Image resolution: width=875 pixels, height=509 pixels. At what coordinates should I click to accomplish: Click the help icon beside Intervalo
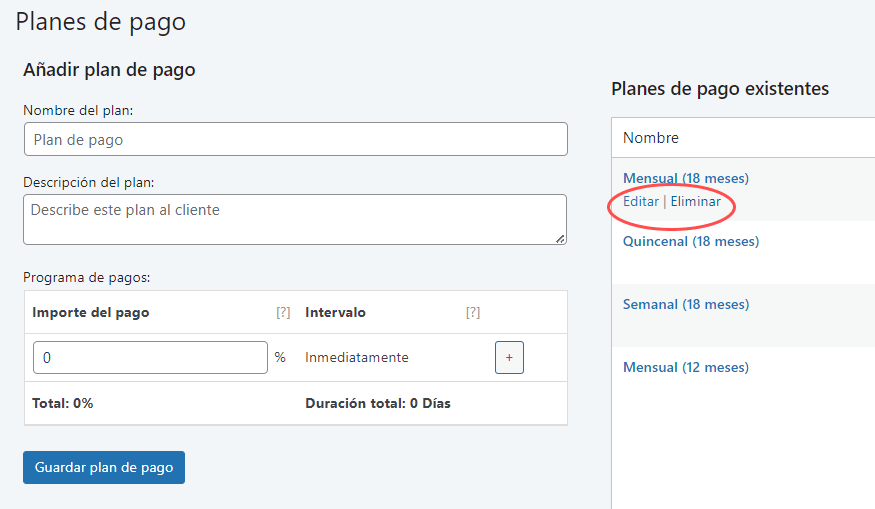pos(473,313)
